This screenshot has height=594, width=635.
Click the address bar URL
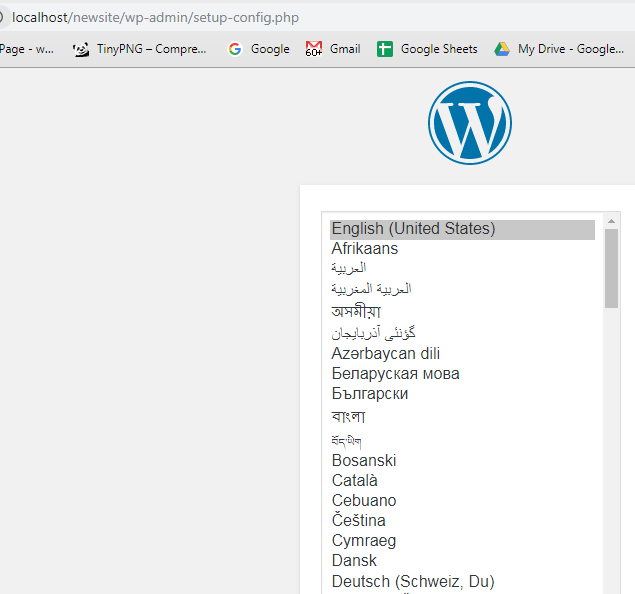pyautogui.click(x=156, y=17)
